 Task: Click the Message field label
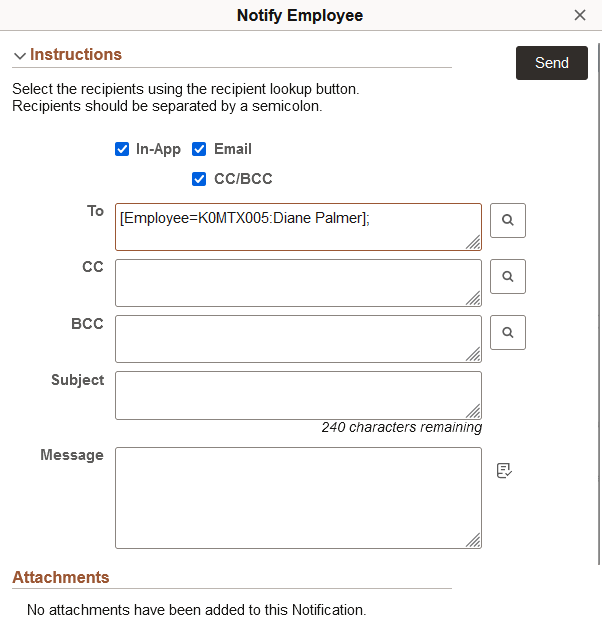tap(72, 455)
